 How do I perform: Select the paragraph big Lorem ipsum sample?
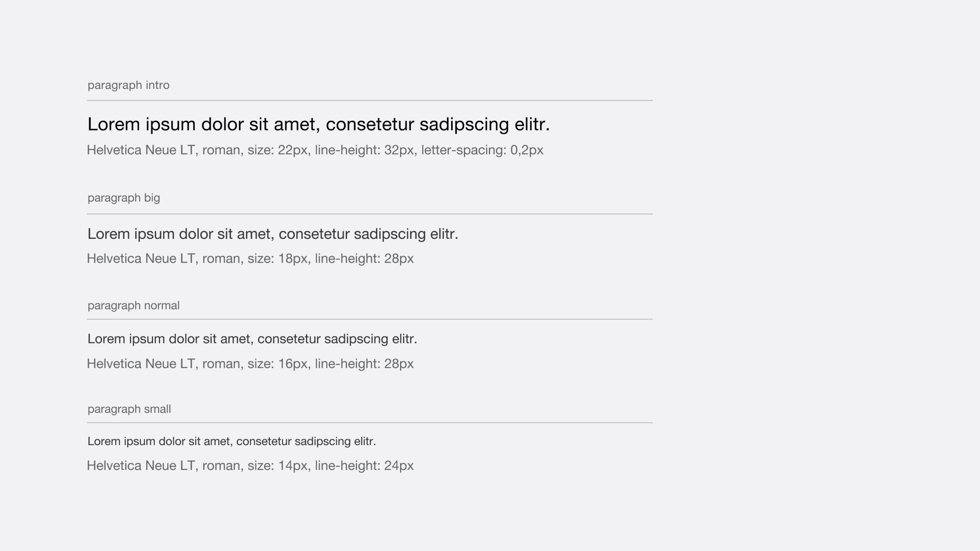[x=273, y=234]
